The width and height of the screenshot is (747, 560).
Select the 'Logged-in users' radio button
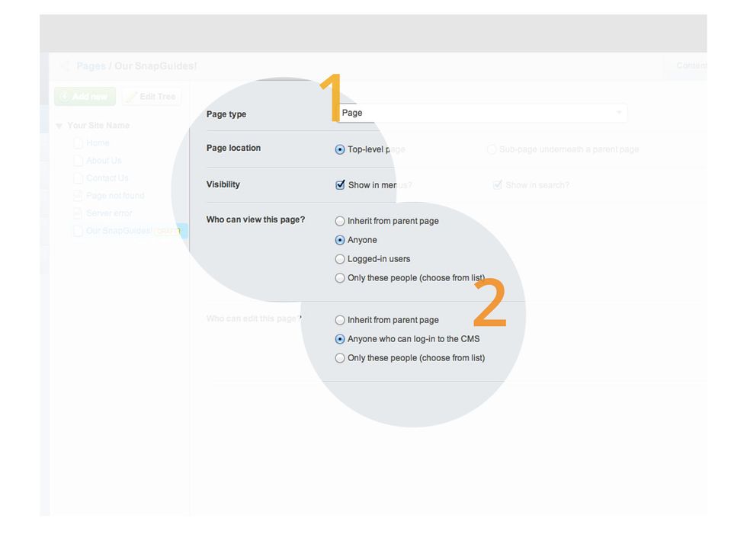coord(339,258)
